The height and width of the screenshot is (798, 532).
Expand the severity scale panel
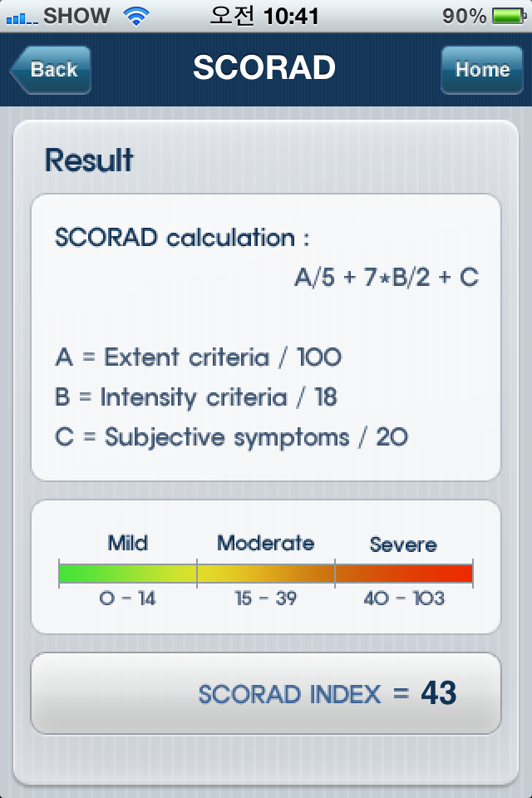[266, 567]
